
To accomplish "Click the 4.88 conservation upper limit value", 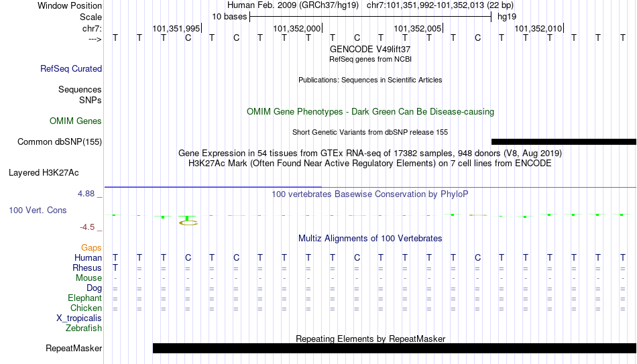I will tap(86, 194).
